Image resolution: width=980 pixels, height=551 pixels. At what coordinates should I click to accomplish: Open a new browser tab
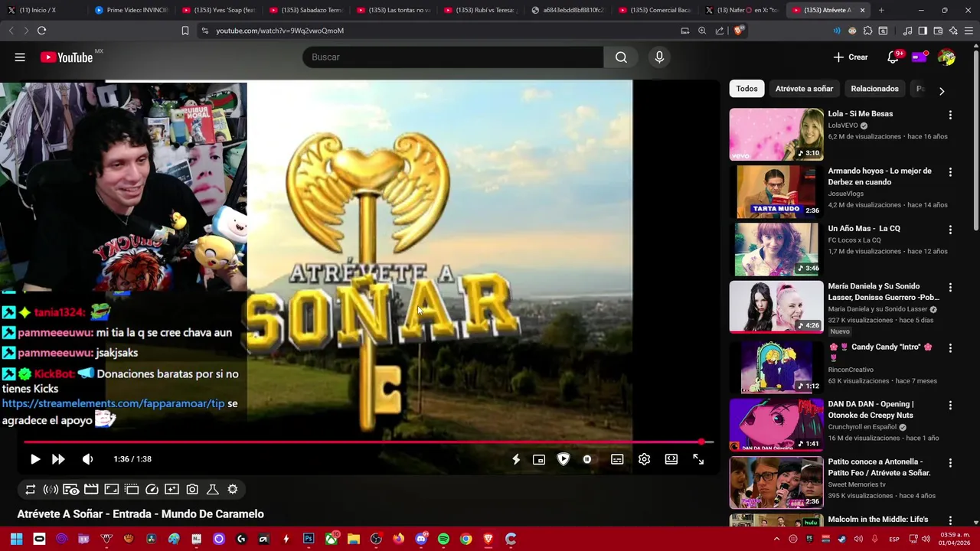point(881,10)
